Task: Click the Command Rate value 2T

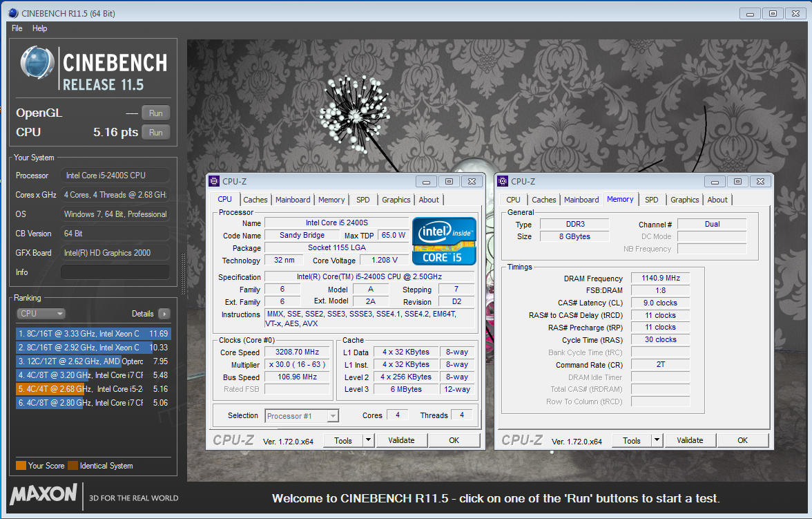Action: (660, 364)
